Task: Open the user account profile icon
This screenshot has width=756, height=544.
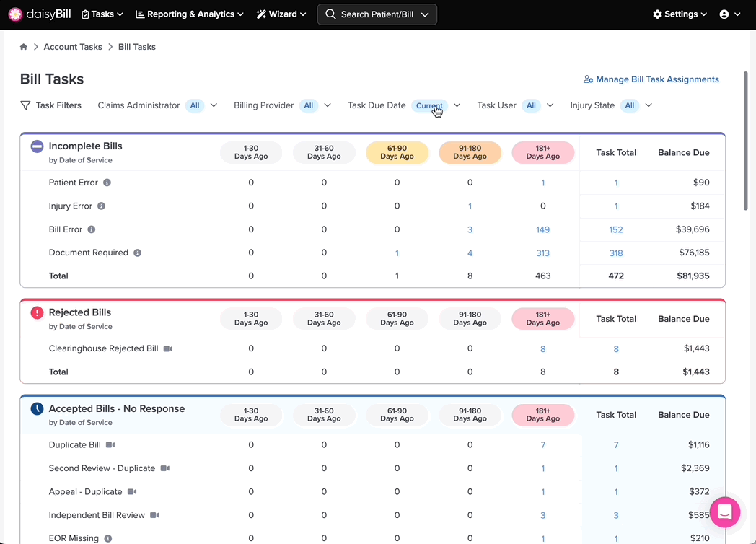Action: coord(729,14)
